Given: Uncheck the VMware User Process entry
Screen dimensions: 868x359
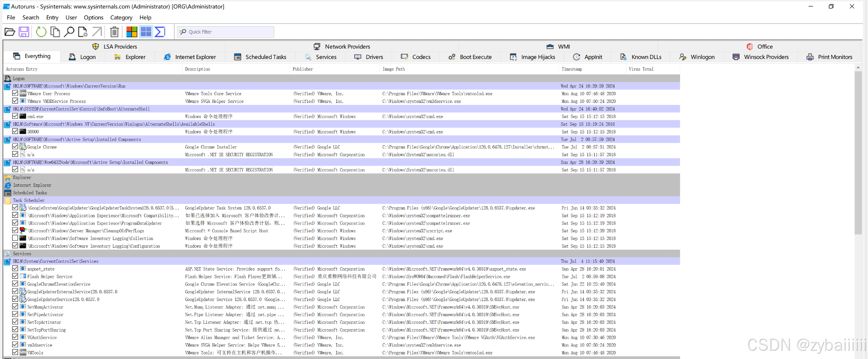Looking at the screenshot, I should point(15,93).
